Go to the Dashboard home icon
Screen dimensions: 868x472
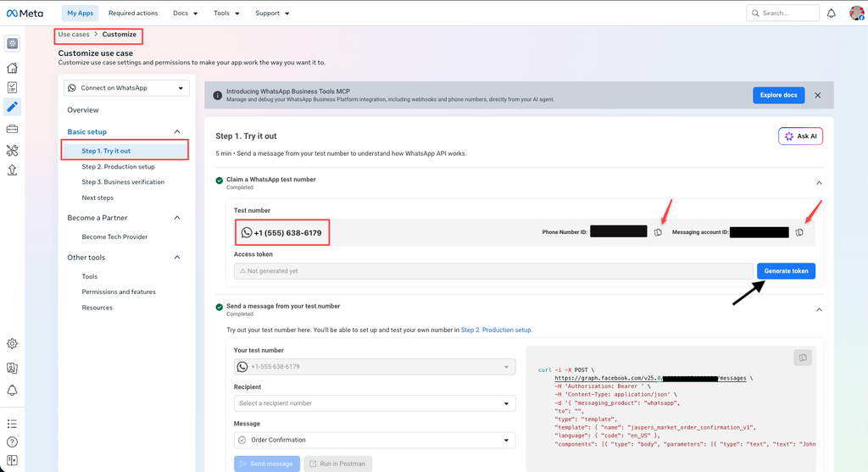point(12,68)
